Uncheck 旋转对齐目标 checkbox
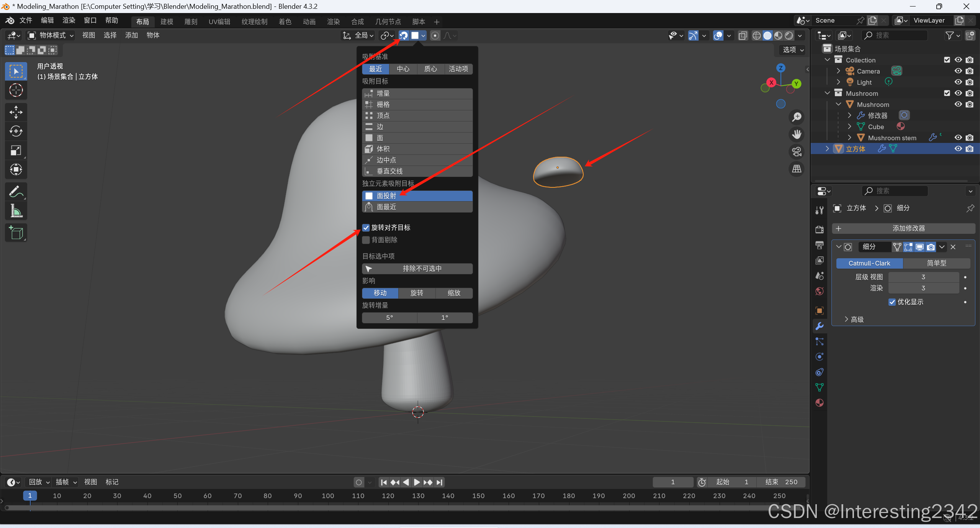The image size is (980, 528). (x=366, y=228)
